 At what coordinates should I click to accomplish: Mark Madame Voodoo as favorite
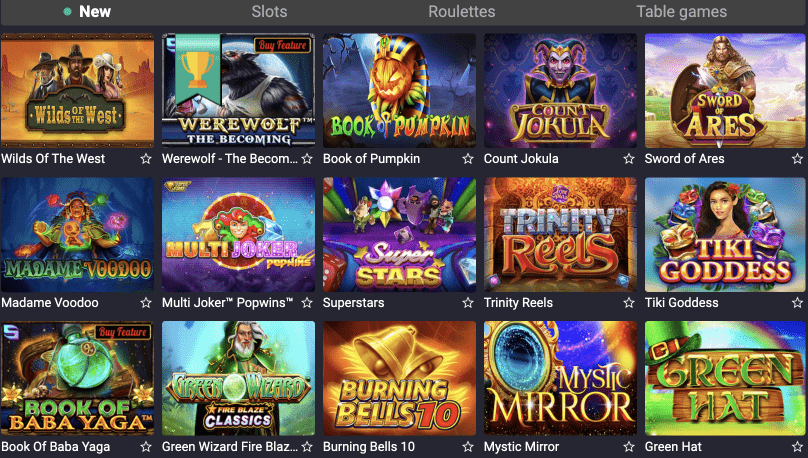coord(146,302)
